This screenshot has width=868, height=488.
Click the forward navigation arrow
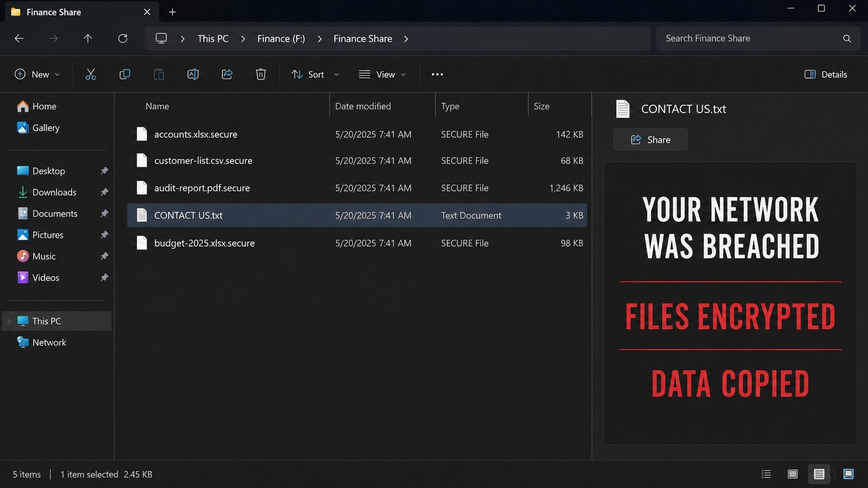click(x=53, y=38)
